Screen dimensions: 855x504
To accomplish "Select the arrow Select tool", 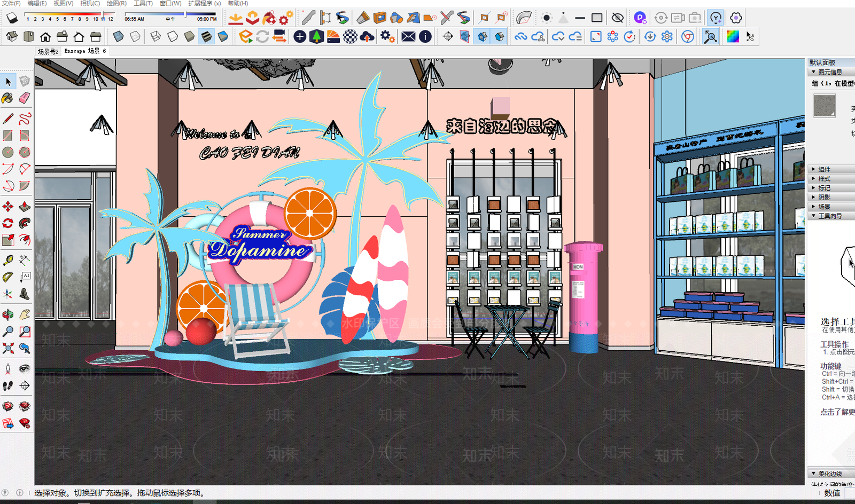I will [8, 82].
